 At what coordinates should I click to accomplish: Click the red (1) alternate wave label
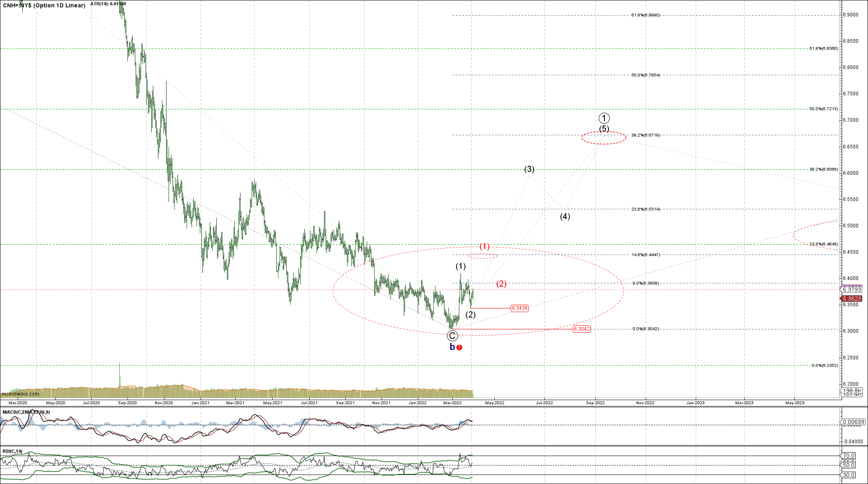point(485,246)
